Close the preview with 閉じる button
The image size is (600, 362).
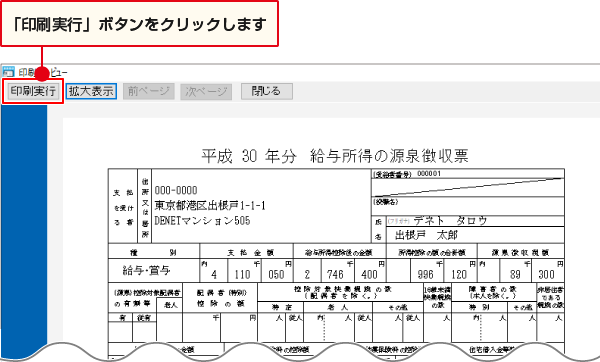click(267, 91)
